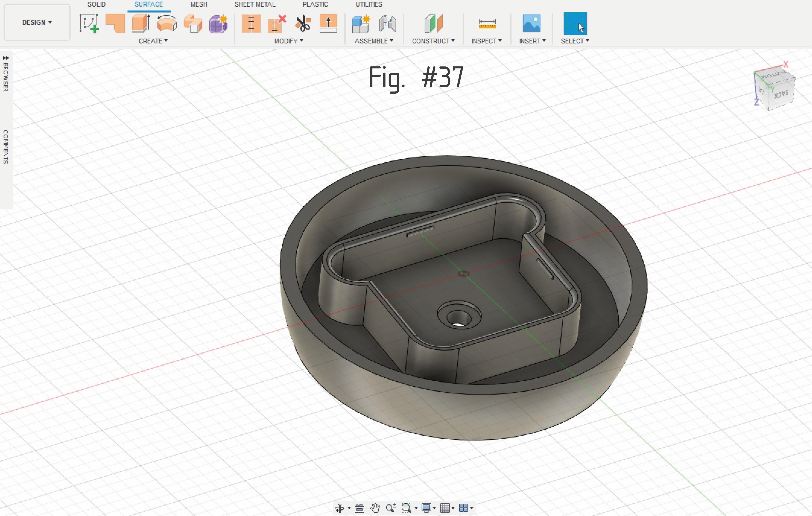812x516 pixels.
Task: Switch to the SOLID tab
Action: tap(96, 4)
